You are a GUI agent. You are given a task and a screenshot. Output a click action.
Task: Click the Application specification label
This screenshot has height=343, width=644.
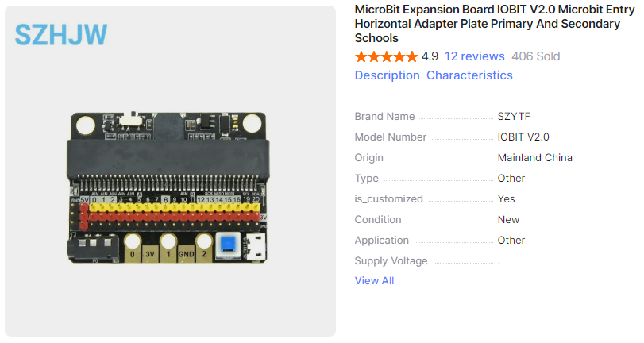pos(381,241)
